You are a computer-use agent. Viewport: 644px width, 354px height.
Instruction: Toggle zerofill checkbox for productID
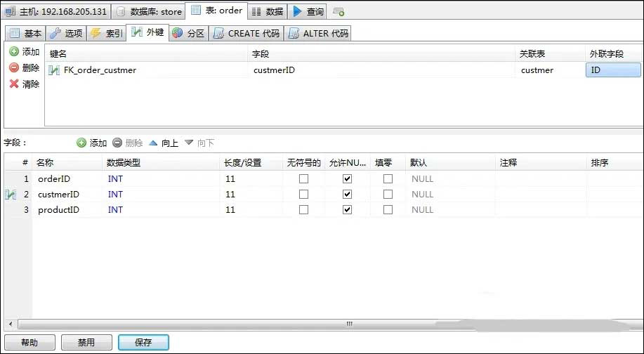[x=388, y=209]
